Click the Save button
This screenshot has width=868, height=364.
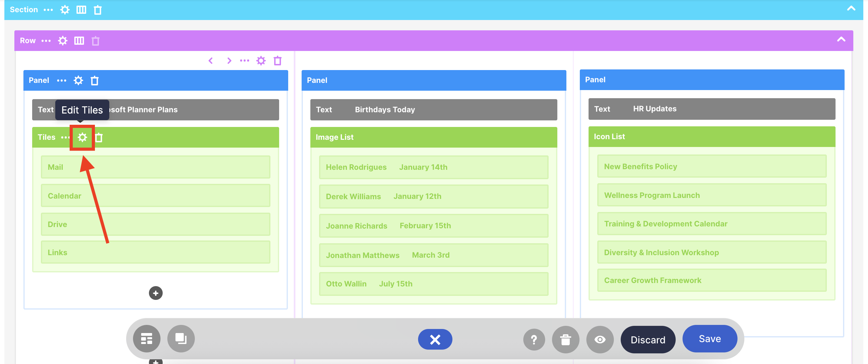point(710,339)
